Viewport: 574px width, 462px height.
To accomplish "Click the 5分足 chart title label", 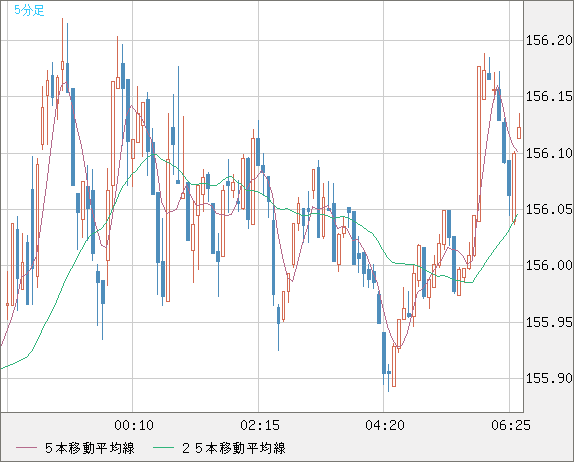I will click(x=29, y=10).
